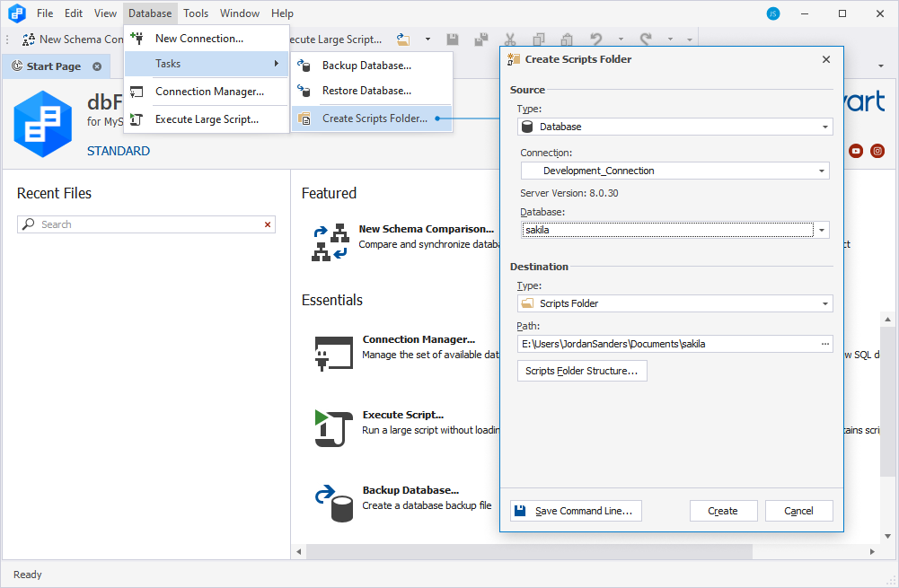Viewport: 899px width, 588px height.
Task: Open the Redo history dropdown arrow
Action: click(670, 39)
